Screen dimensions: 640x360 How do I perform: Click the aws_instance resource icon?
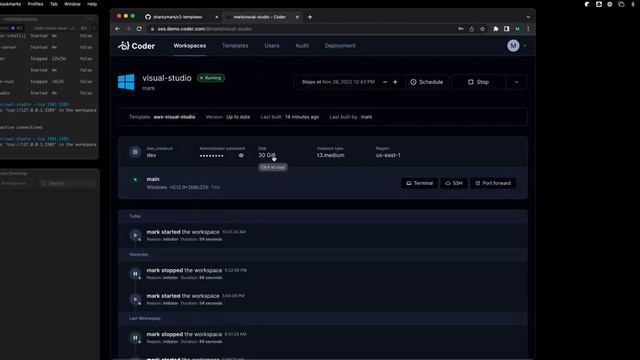(x=135, y=152)
